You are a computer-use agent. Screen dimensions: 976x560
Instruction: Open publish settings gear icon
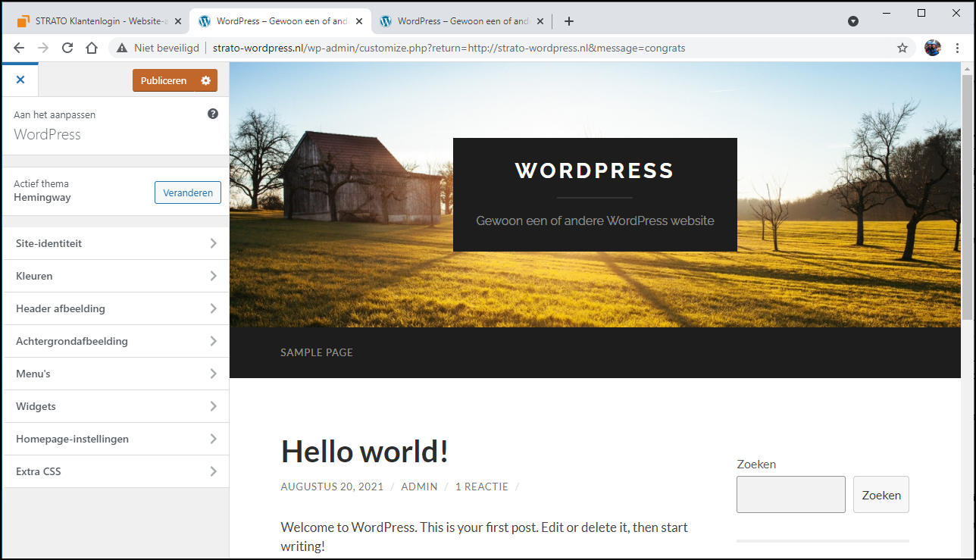click(206, 80)
